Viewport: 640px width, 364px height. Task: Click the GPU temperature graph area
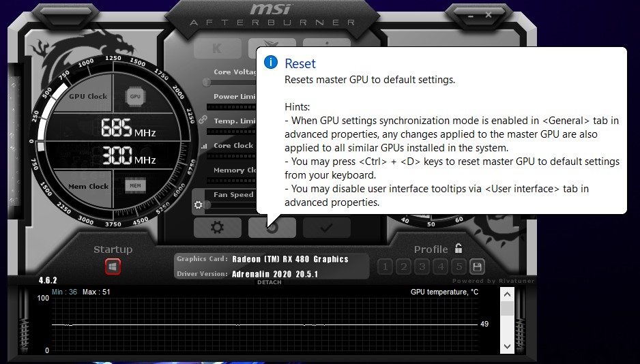point(265,324)
